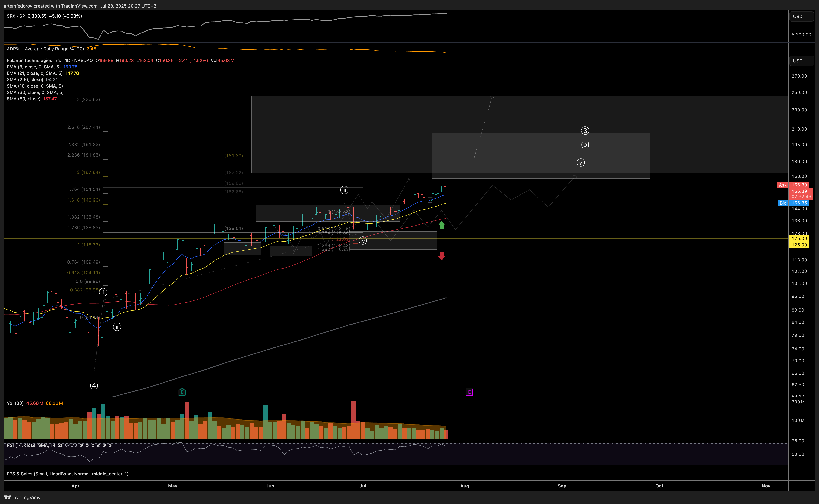Image resolution: width=819 pixels, height=504 pixels.
Task: Click the (128.51) price level label
Action: click(234, 228)
